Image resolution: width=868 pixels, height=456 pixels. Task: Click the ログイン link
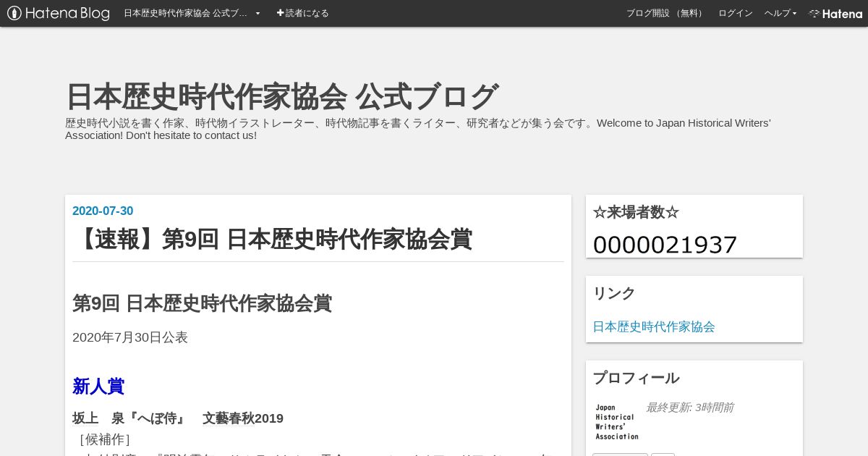point(735,13)
